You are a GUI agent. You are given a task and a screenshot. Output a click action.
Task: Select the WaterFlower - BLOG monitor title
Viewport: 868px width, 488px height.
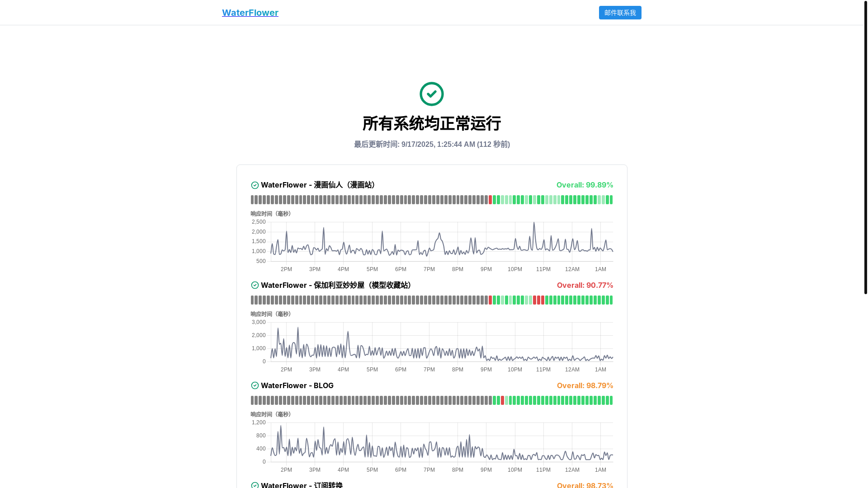tap(297, 385)
